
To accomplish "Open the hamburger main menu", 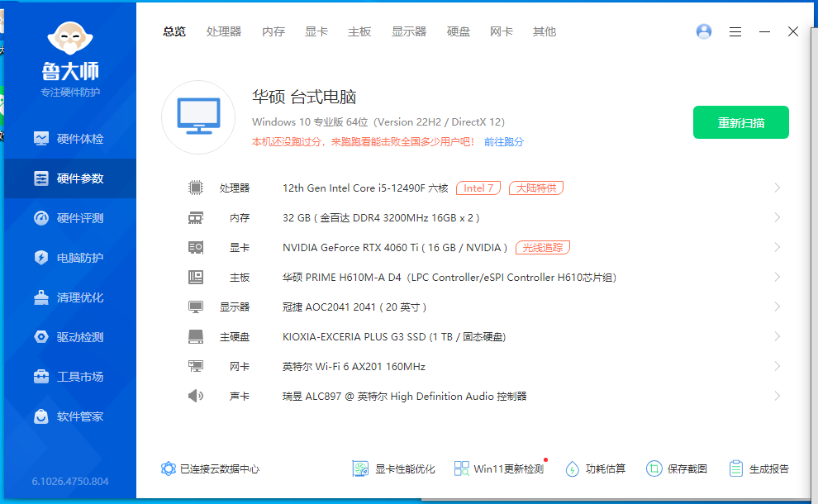I will [x=735, y=32].
